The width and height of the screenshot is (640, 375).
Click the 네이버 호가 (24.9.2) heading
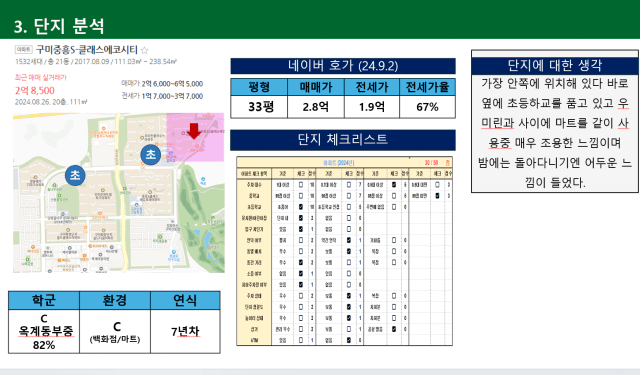click(343, 66)
